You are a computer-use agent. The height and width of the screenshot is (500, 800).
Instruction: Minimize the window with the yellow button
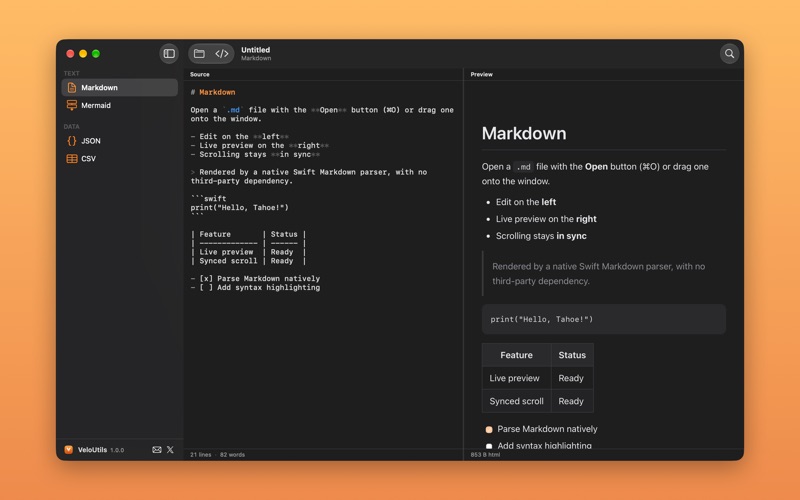pos(83,54)
